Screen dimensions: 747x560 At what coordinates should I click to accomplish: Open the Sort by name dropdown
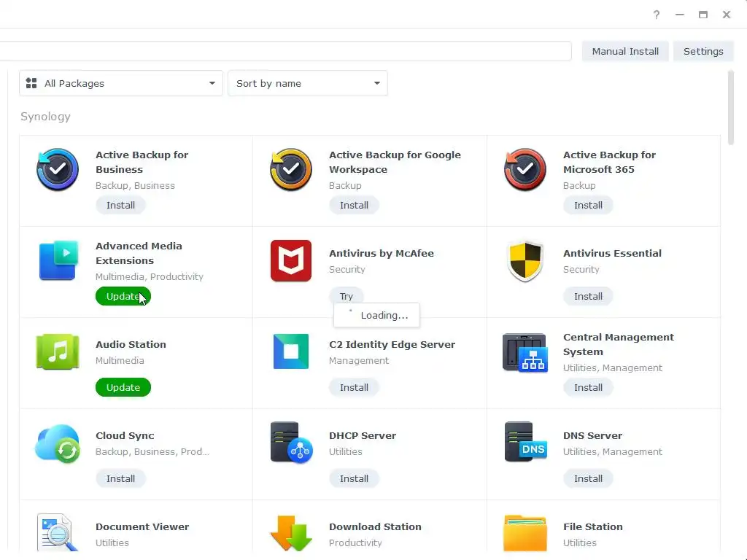308,83
